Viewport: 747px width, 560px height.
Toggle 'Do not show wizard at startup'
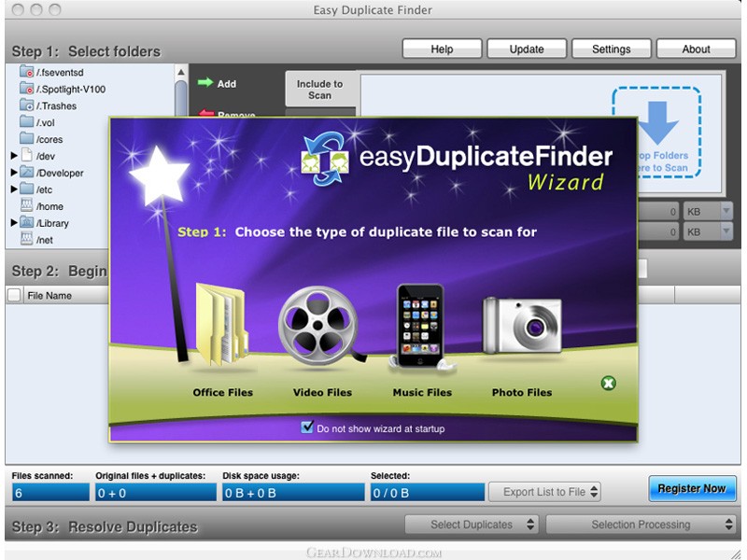[x=307, y=427]
